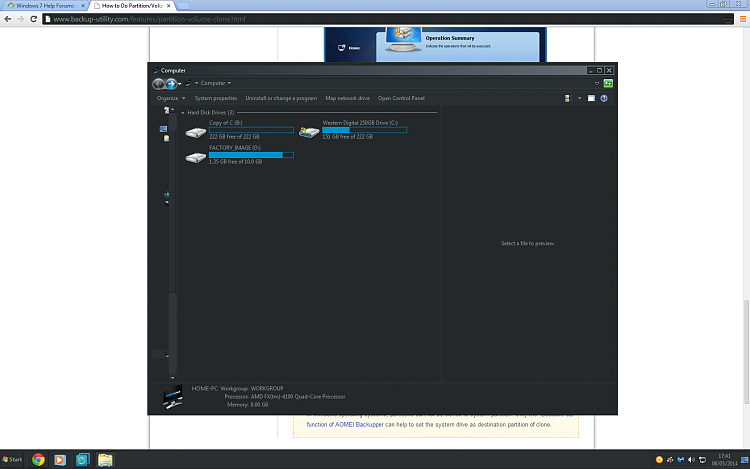Open Explorer help with the question icon

[604, 98]
